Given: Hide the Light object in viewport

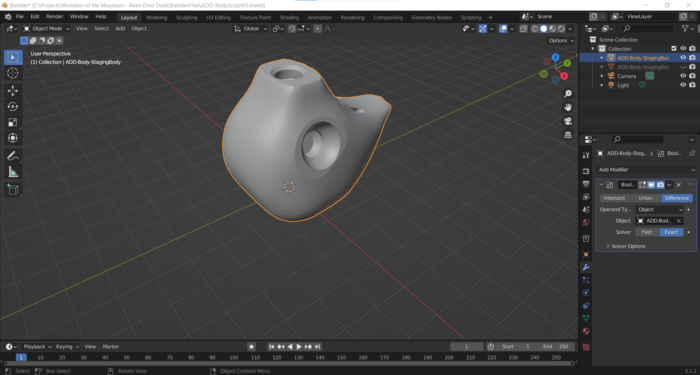Looking at the screenshot, I should pyautogui.click(x=683, y=85).
